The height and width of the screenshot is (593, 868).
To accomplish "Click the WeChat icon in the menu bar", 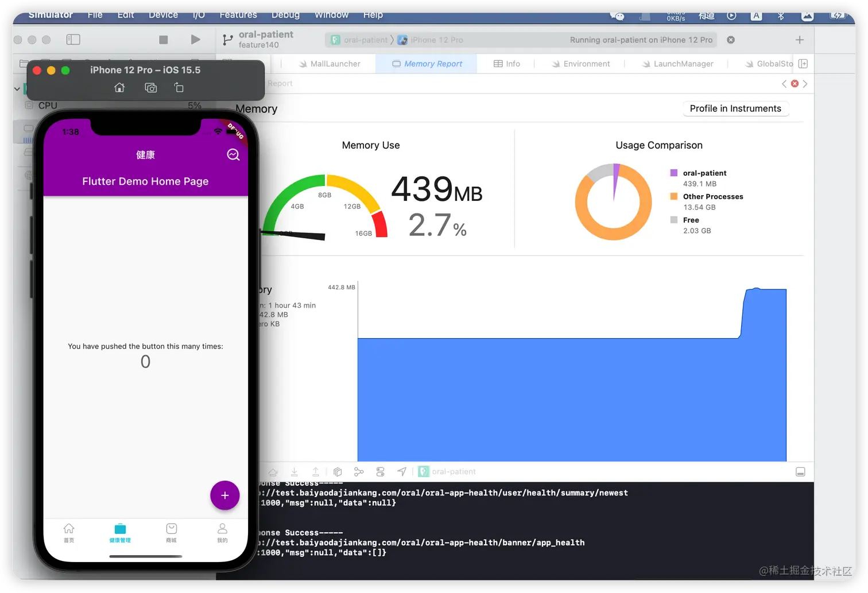I will 617,16.
